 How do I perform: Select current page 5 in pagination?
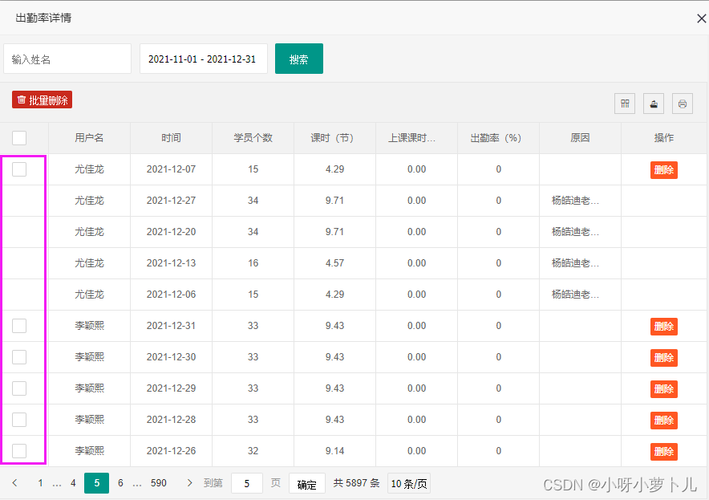click(x=97, y=483)
